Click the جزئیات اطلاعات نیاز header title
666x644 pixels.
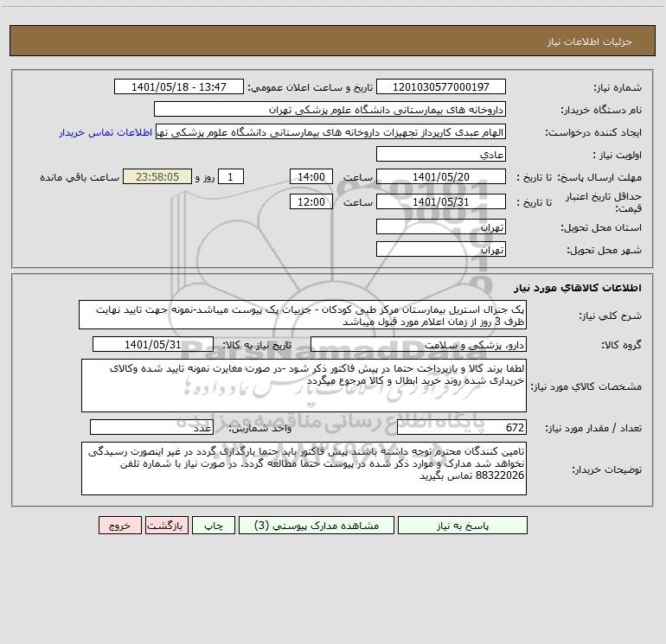[590, 41]
